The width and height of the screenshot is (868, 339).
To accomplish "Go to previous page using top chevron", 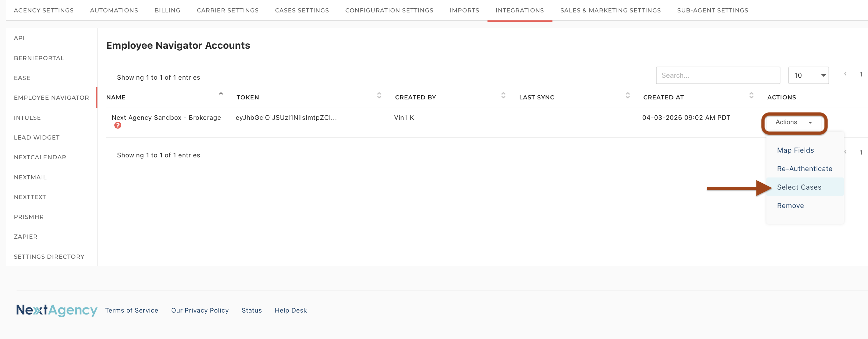I will click(845, 74).
